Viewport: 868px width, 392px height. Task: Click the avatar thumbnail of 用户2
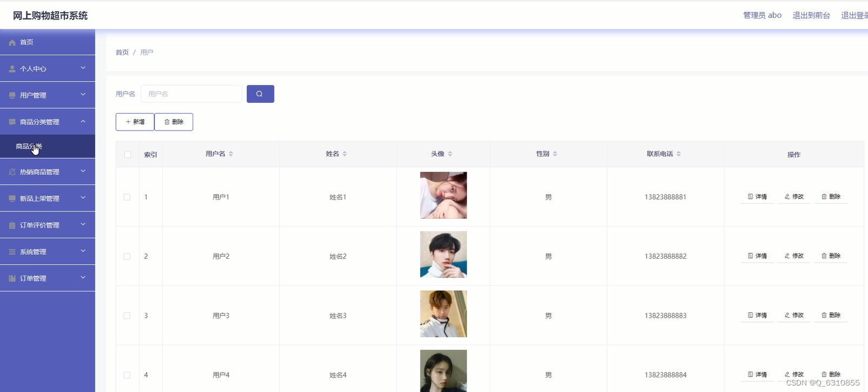[443, 254]
